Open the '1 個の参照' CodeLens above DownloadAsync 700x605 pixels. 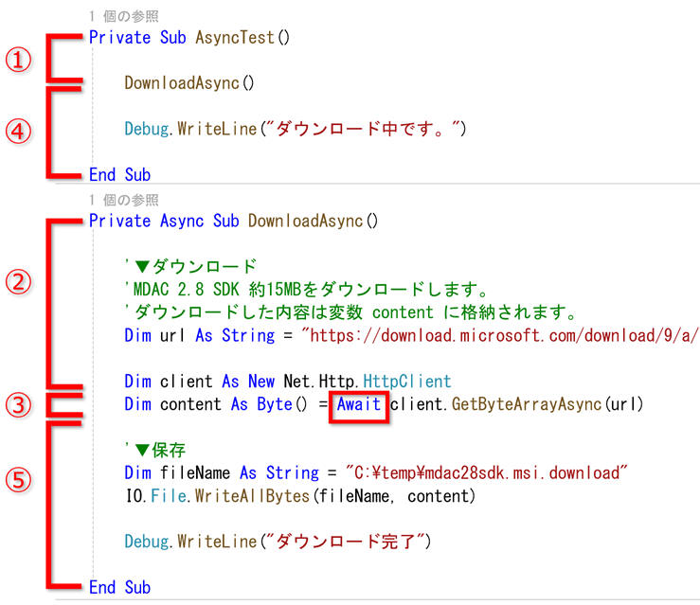click(x=124, y=200)
